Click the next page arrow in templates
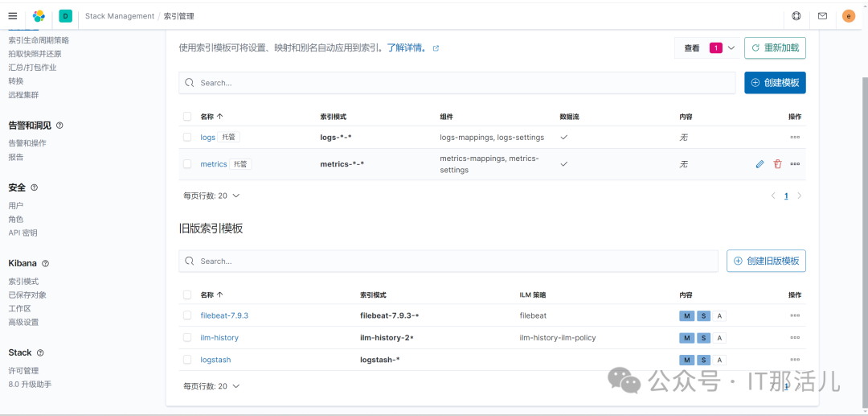The image size is (868, 416). point(799,196)
